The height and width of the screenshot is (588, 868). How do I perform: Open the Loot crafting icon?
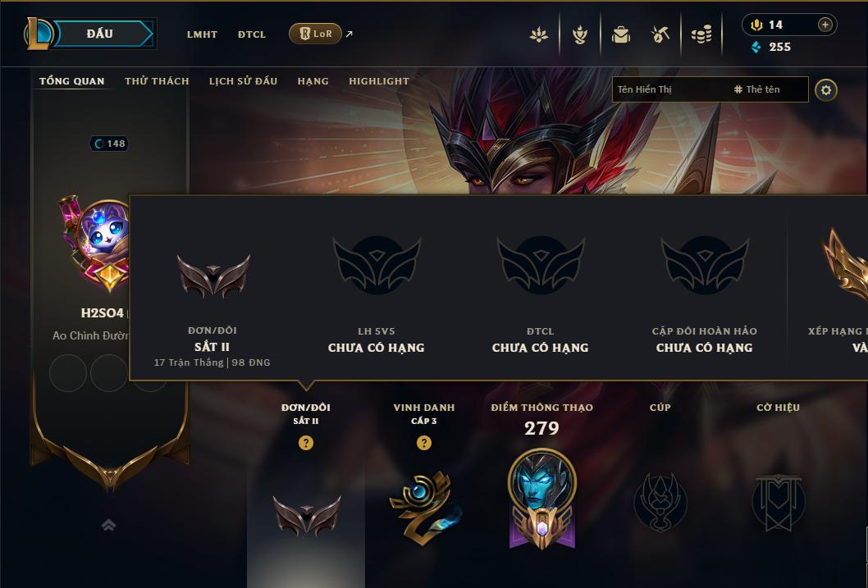pyautogui.click(x=660, y=34)
